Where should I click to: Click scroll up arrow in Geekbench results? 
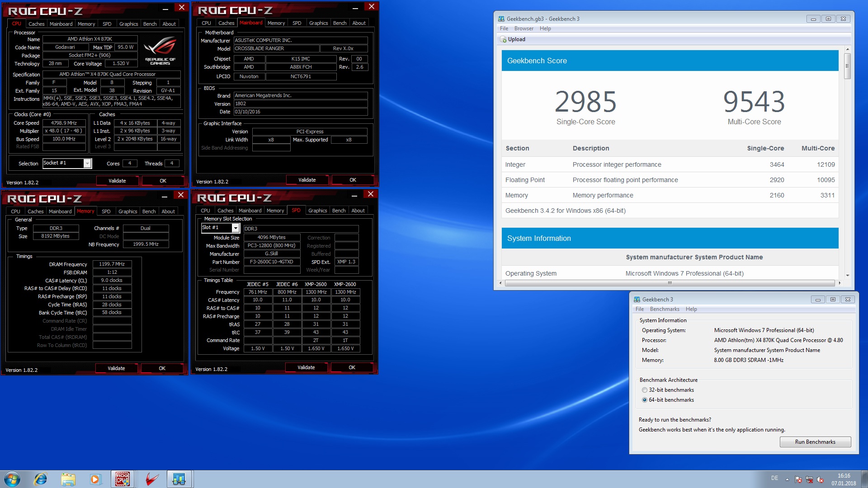[848, 49]
